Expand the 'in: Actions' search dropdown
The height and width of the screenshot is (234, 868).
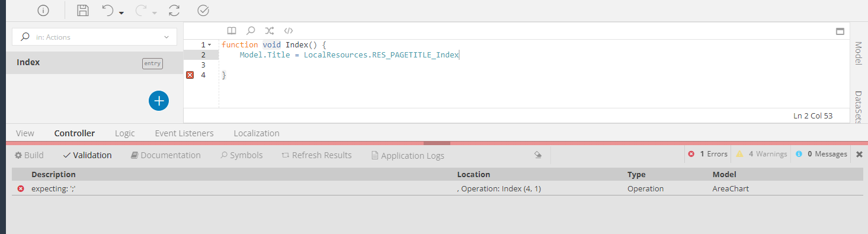click(166, 37)
